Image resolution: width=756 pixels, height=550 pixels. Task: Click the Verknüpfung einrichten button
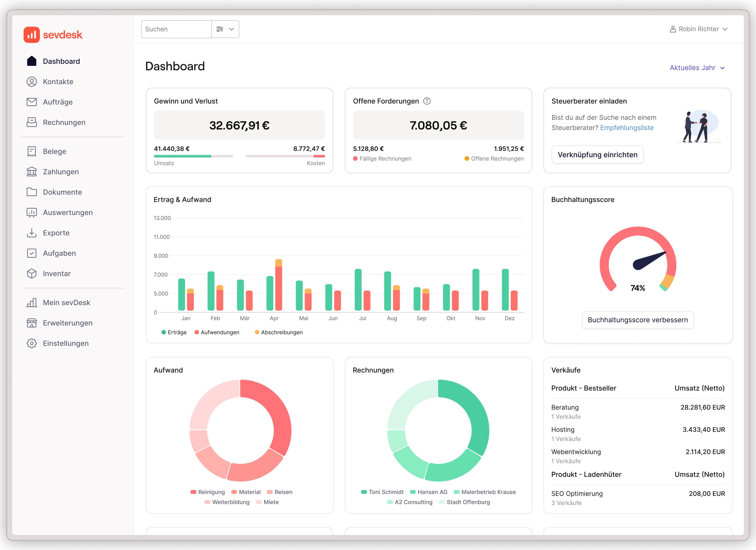point(597,155)
